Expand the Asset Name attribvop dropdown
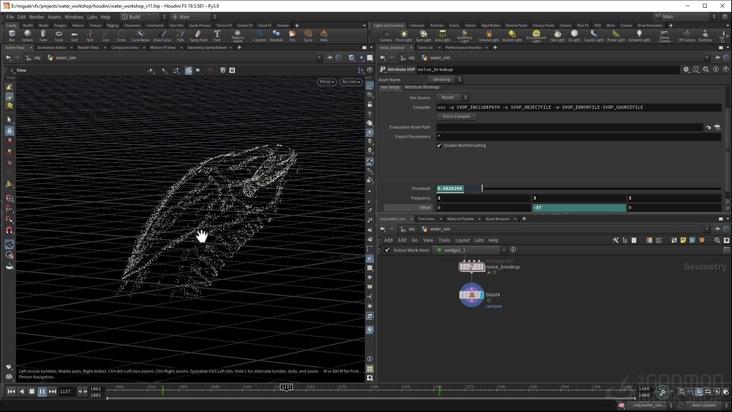 [445, 80]
